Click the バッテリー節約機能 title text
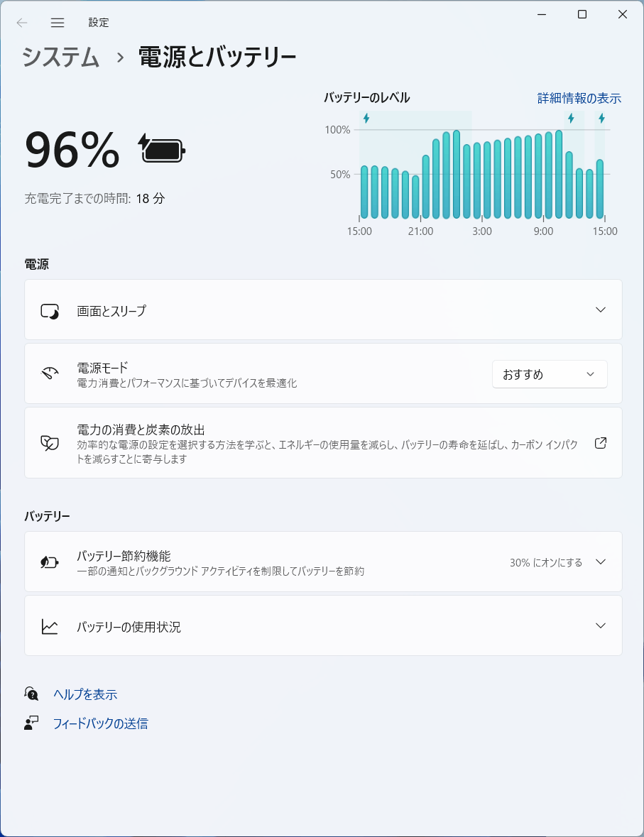 pos(124,556)
